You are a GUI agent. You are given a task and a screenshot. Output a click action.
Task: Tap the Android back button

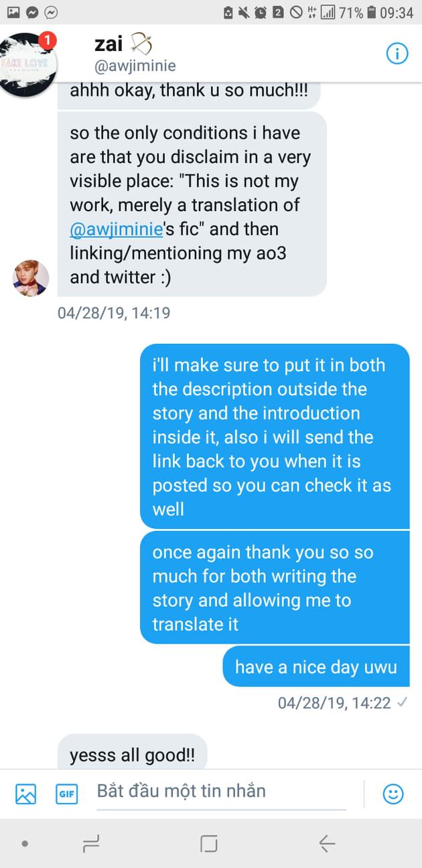click(327, 843)
